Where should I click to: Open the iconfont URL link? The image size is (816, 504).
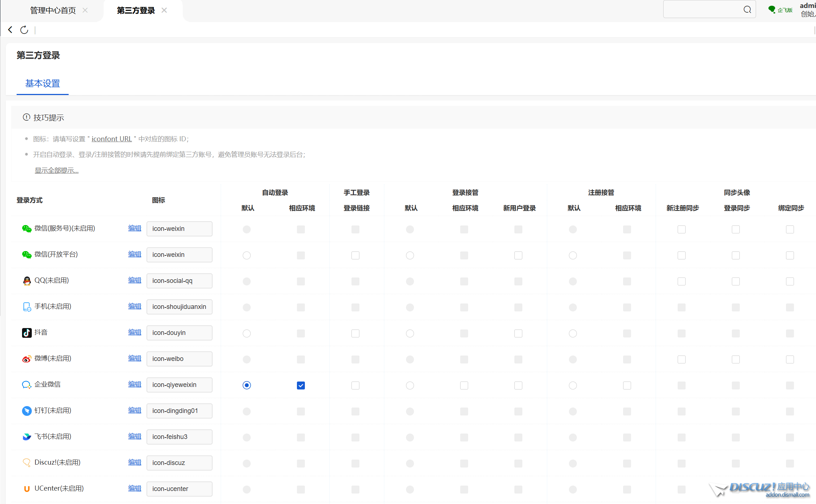112,139
